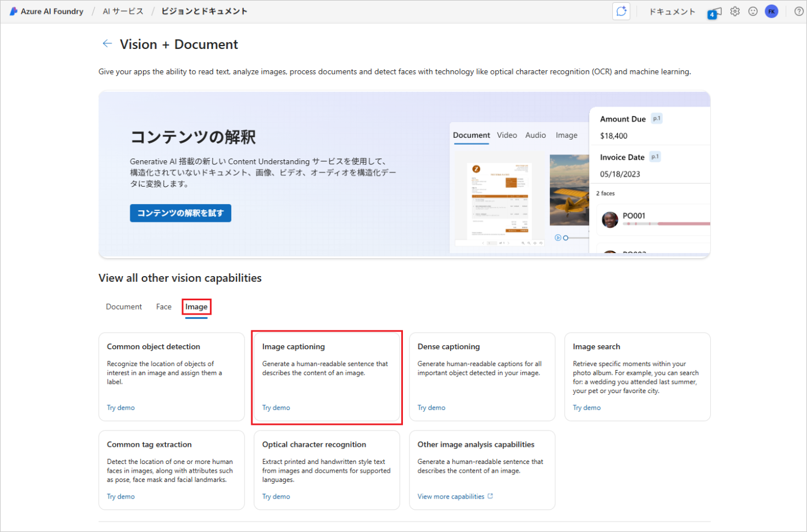Open the help question mark icon

[x=799, y=11]
